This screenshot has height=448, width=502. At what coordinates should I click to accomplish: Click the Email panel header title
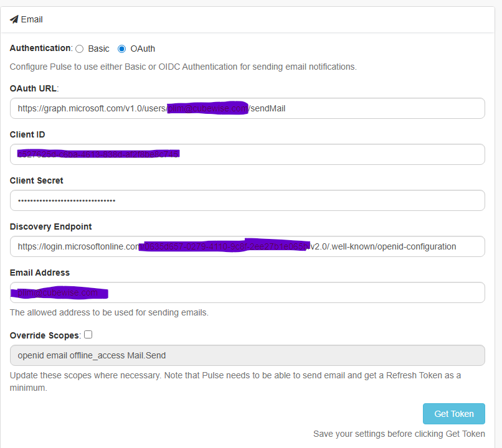pyautogui.click(x=32, y=19)
